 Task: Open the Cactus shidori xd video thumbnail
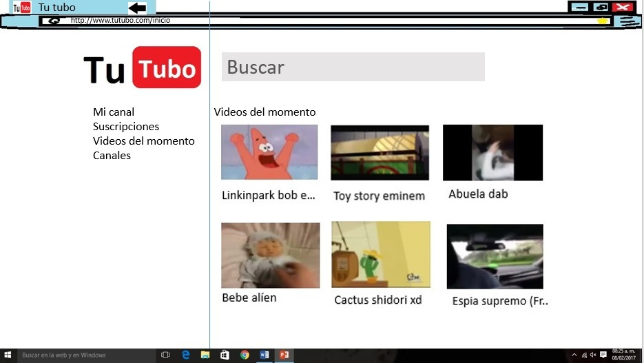[380, 254]
